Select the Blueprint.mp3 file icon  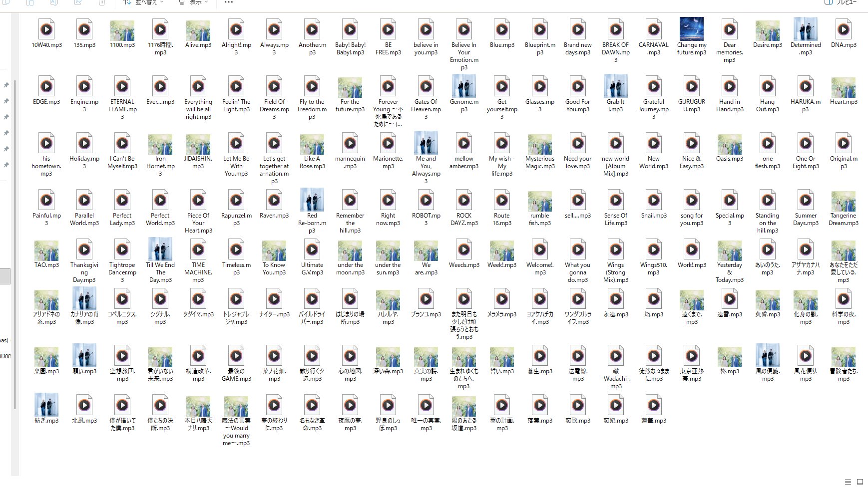540,29
